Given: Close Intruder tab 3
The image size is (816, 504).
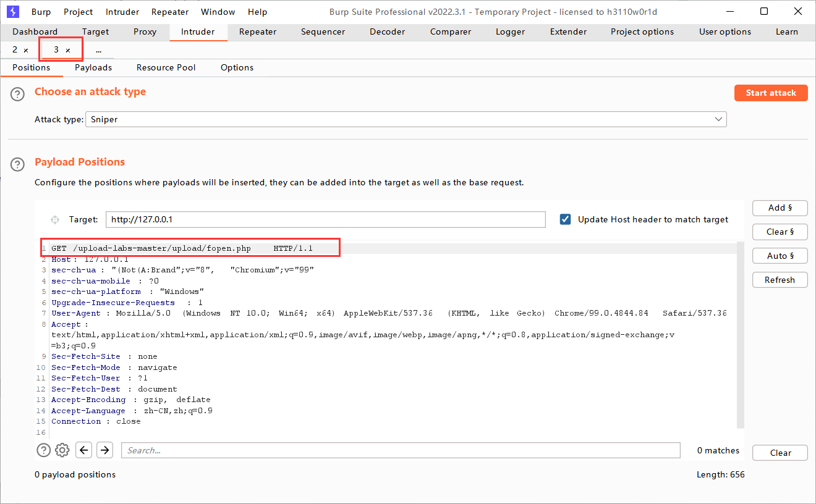Looking at the screenshot, I should click(68, 50).
